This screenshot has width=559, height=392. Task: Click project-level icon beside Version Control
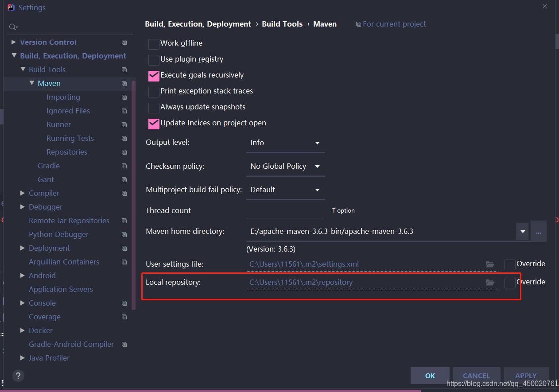[124, 43]
